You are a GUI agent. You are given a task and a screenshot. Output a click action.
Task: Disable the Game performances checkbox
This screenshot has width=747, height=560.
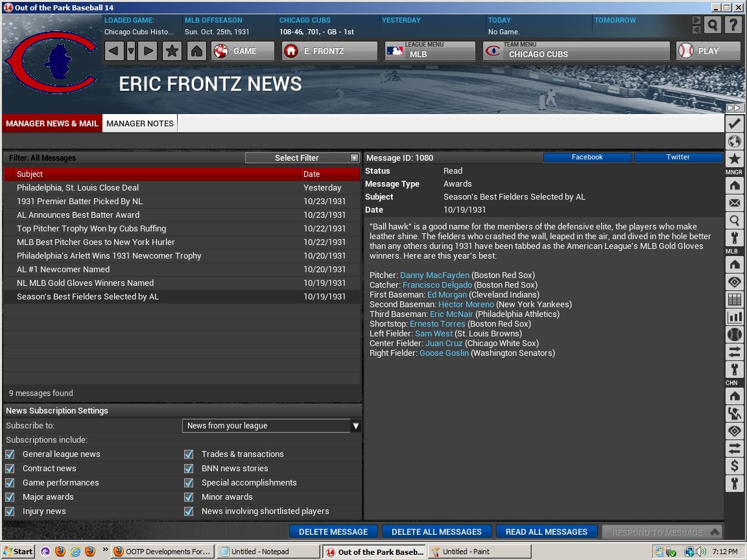[x=10, y=483]
